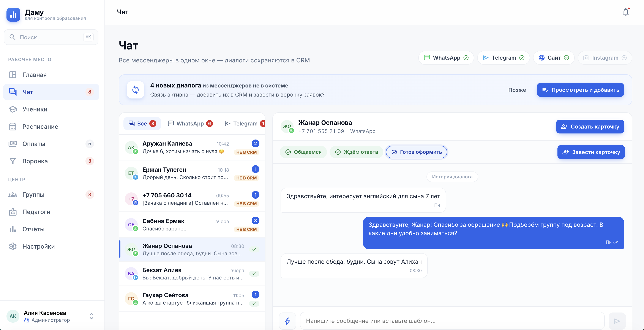
Task: Click the Воронка funnel icon
Action: pos(13,161)
